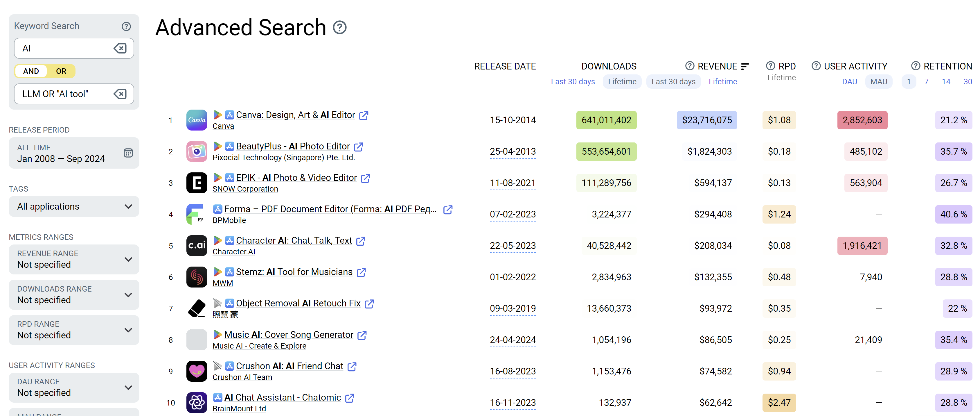
Task: Click the Google Play icon for Canva
Action: [x=217, y=115]
